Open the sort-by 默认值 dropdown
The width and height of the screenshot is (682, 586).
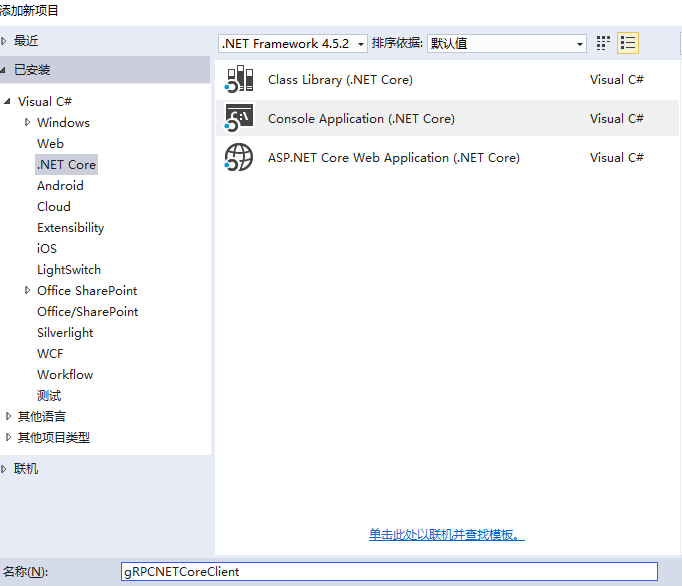[x=507, y=44]
